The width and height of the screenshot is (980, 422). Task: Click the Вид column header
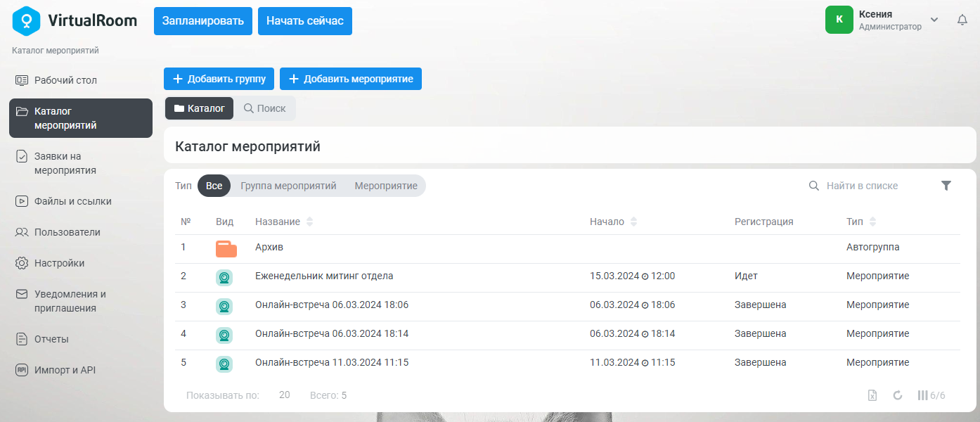225,222
